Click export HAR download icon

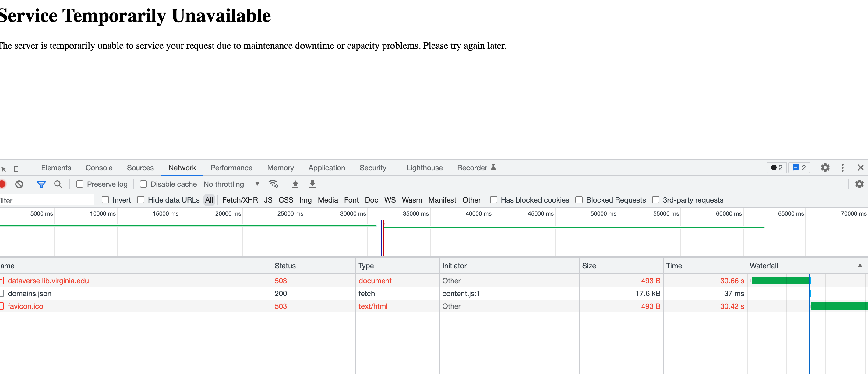312,184
